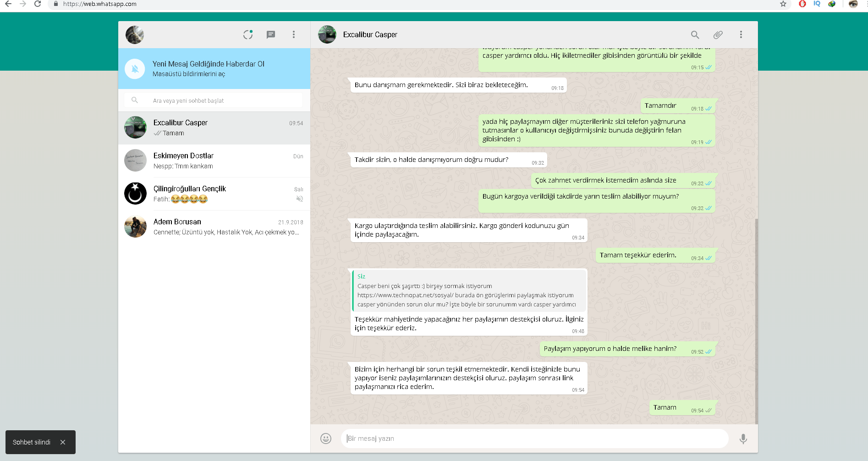Viewport: 868px width, 461px height.
Task: Click the search magnifier in chat list
Action: [135, 100]
